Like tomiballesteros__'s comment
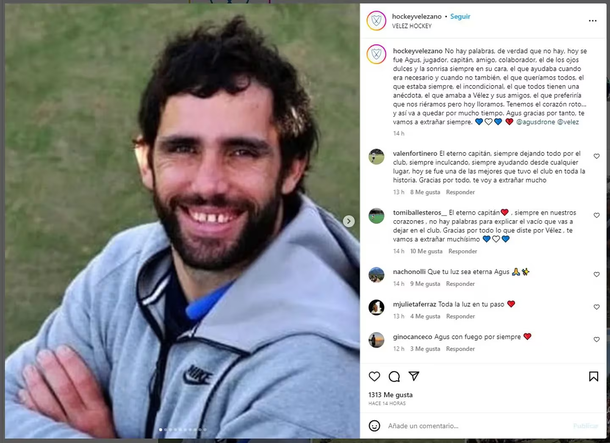The width and height of the screenshot is (610, 443). click(x=596, y=215)
